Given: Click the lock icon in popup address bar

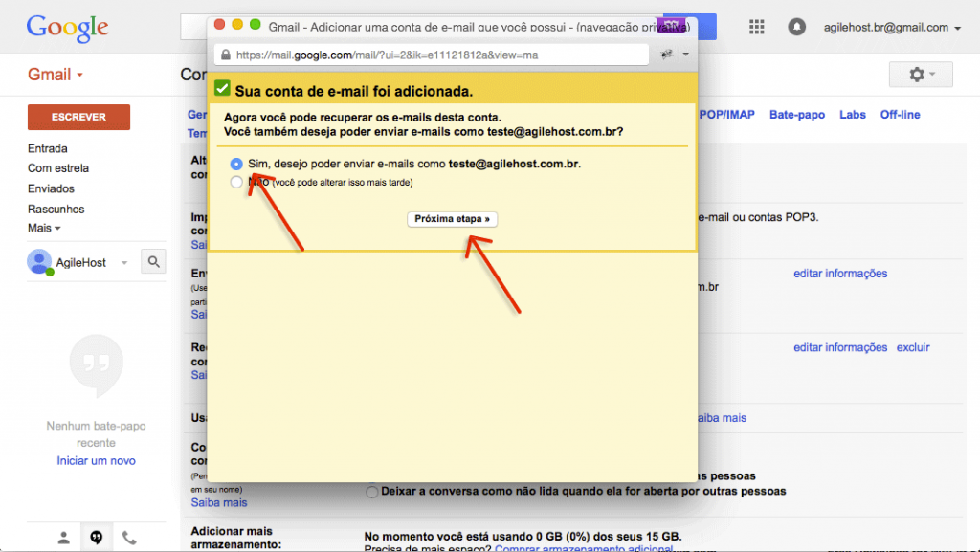Looking at the screenshot, I should pyautogui.click(x=226, y=55).
